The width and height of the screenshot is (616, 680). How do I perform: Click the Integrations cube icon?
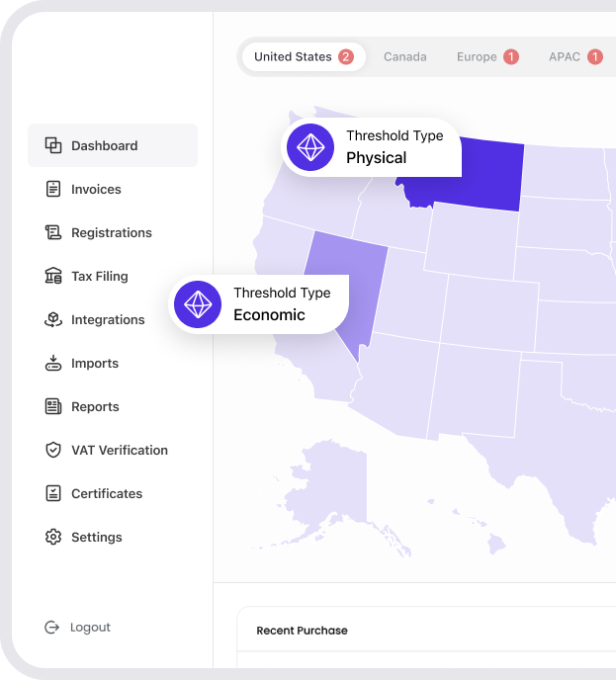[53, 319]
